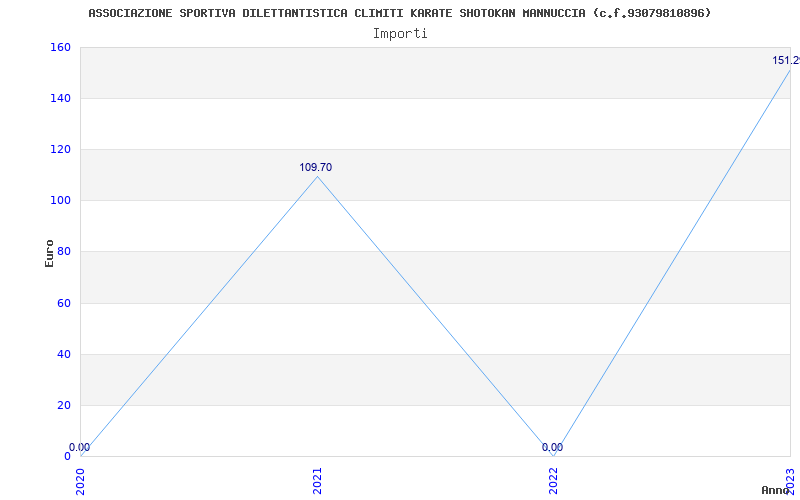Select the Euro y-axis title
The width and height of the screenshot is (800, 500).
pos(49,253)
